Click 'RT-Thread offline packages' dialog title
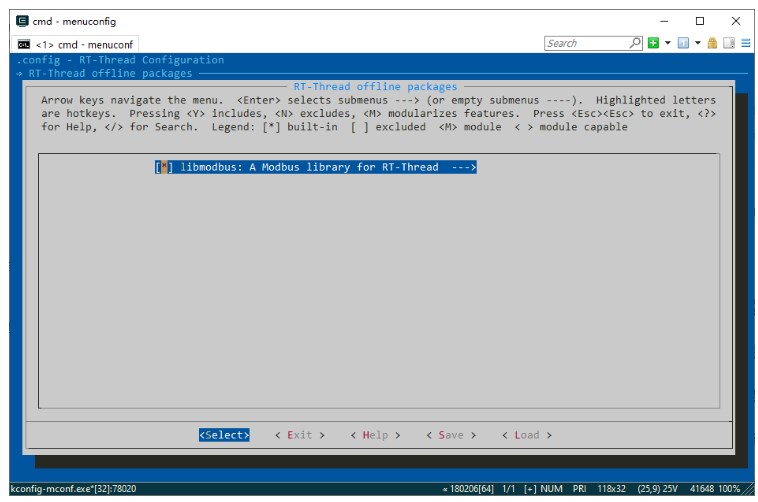This screenshot has width=758, height=502. 376,87
